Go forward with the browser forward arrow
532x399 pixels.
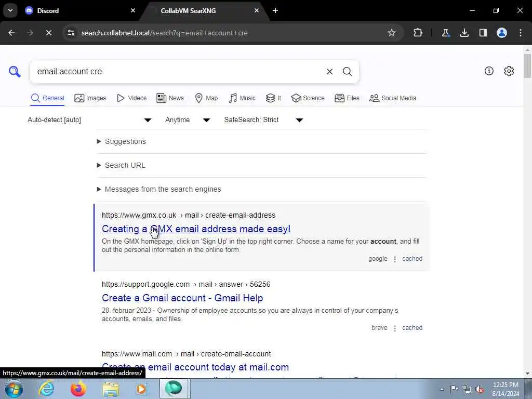[x=30, y=33]
